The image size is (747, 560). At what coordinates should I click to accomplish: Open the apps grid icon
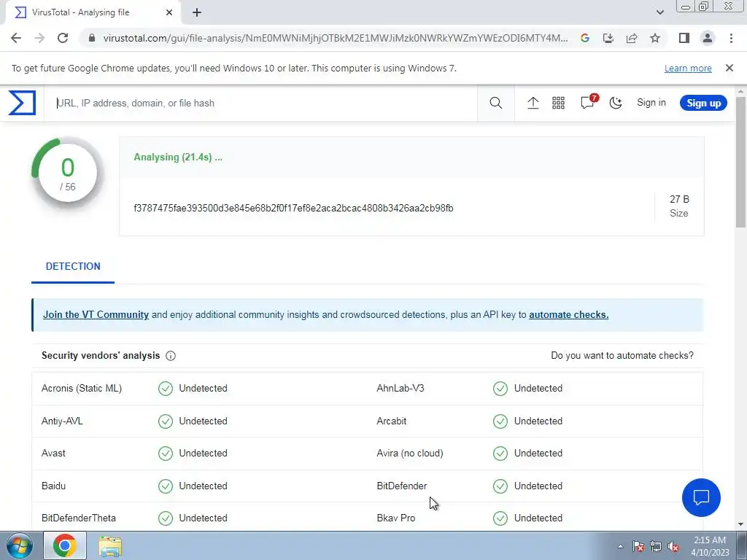point(558,103)
